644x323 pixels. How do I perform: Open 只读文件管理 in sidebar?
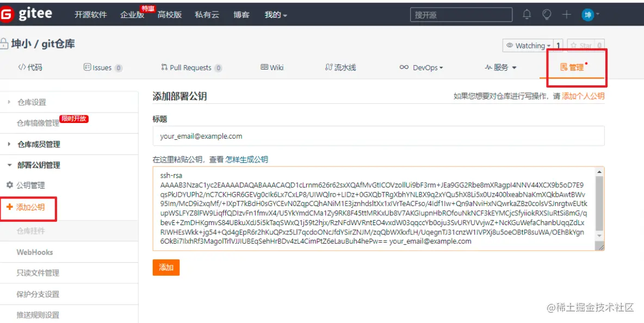click(x=38, y=273)
